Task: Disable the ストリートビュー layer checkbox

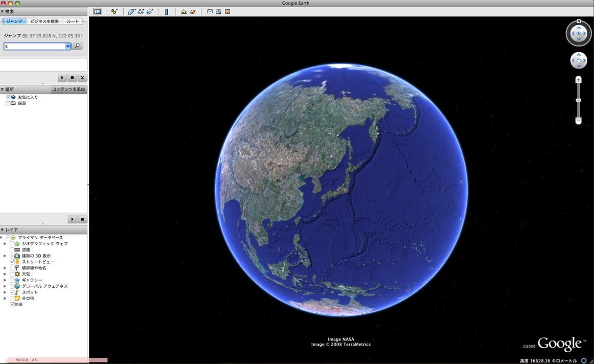Action: pos(12,262)
